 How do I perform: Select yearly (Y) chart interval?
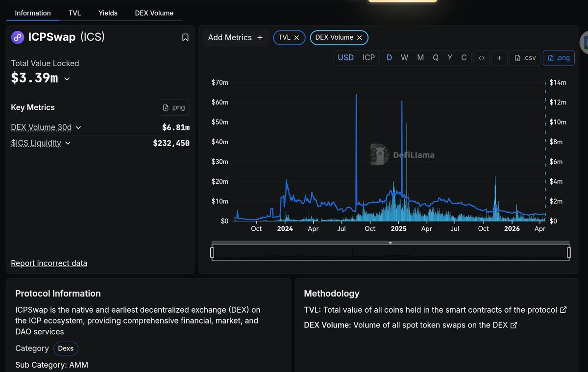coord(450,58)
